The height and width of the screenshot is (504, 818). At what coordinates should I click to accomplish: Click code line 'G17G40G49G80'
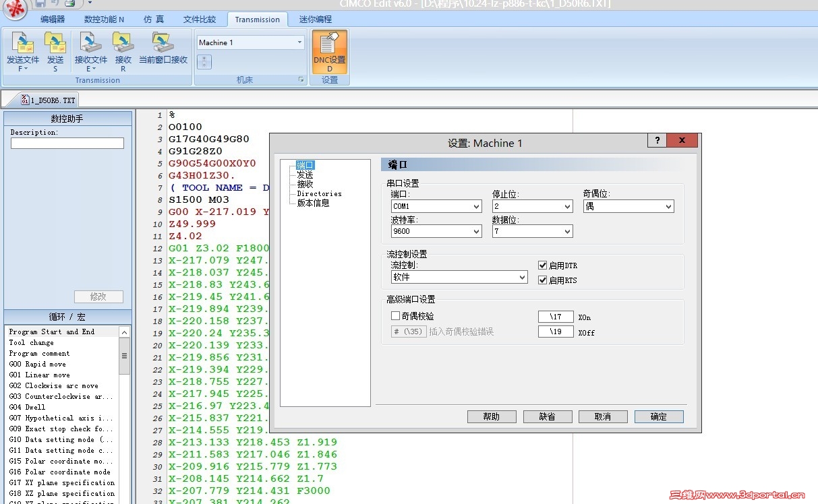point(209,139)
